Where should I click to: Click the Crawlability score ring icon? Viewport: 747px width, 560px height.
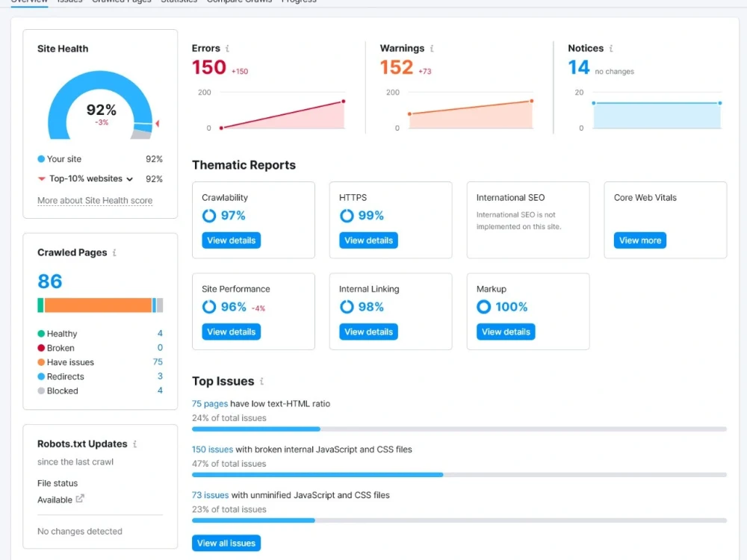pos(208,216)
